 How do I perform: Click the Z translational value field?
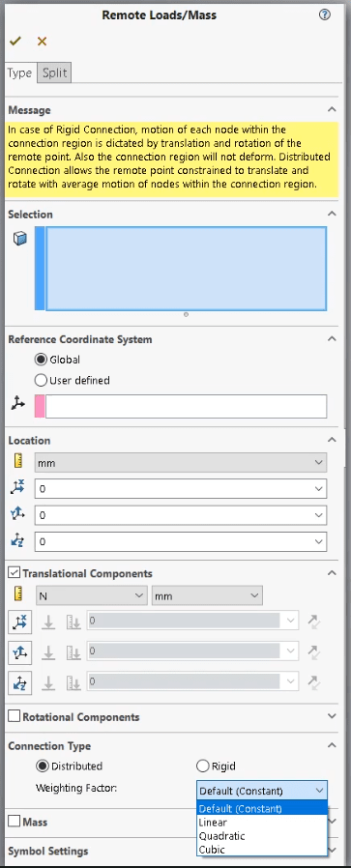click(x=184, y=680)
